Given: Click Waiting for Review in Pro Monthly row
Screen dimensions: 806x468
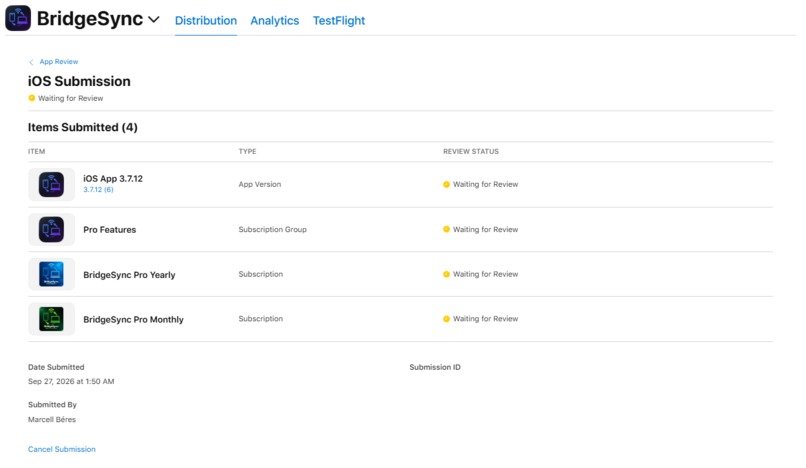Looking at the screenshot, I should click(x=485, y=319).
